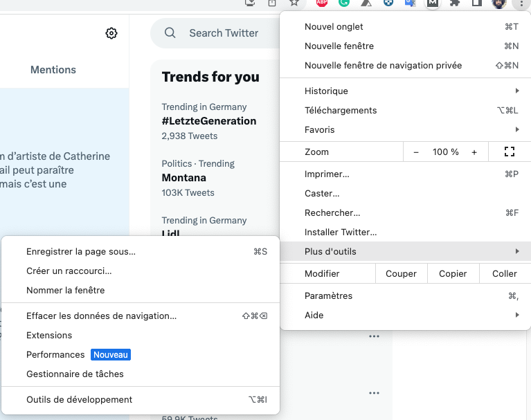Select Enregistrer la page sous…
Viewport: 531px width, 420px height.
coord(141,251)
